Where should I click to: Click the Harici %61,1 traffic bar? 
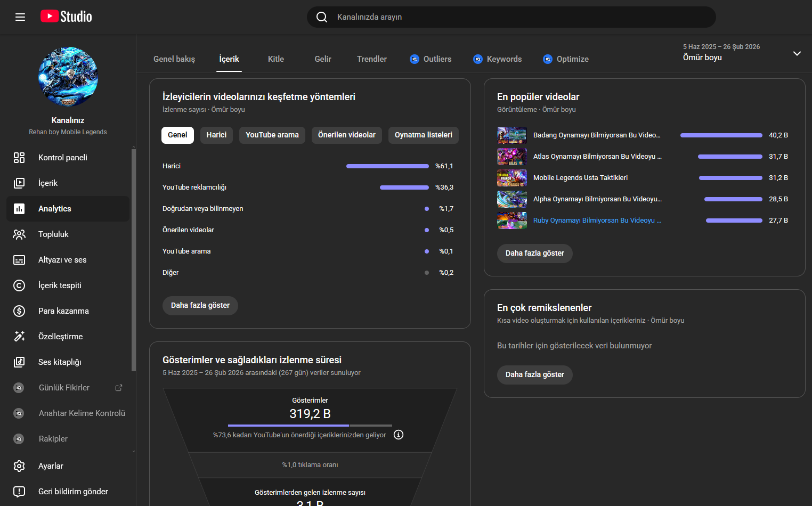coord(387,166)
